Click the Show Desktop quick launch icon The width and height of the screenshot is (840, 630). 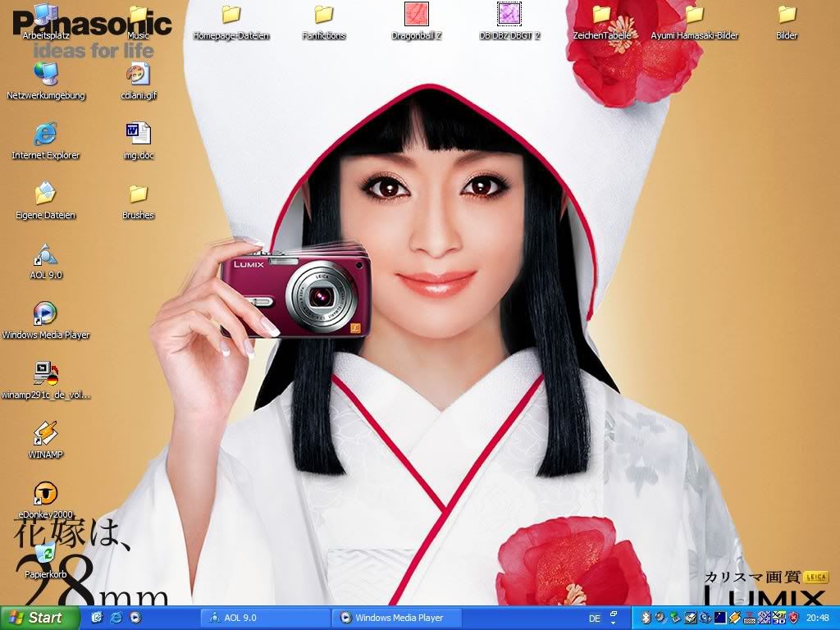coord(97,618)
